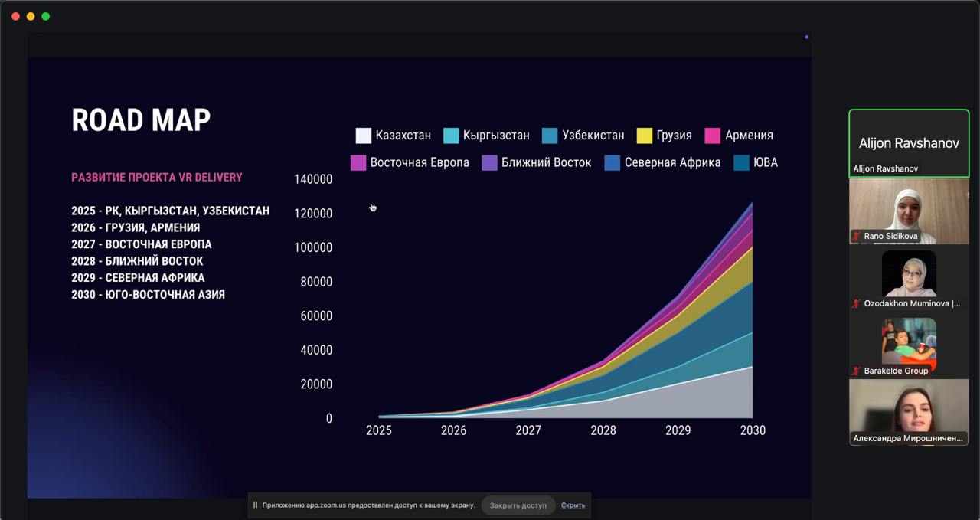Click the Грузия legend label
Viewport: 980px width, 520px height.
pyautogui.click(x=675, y=136)
